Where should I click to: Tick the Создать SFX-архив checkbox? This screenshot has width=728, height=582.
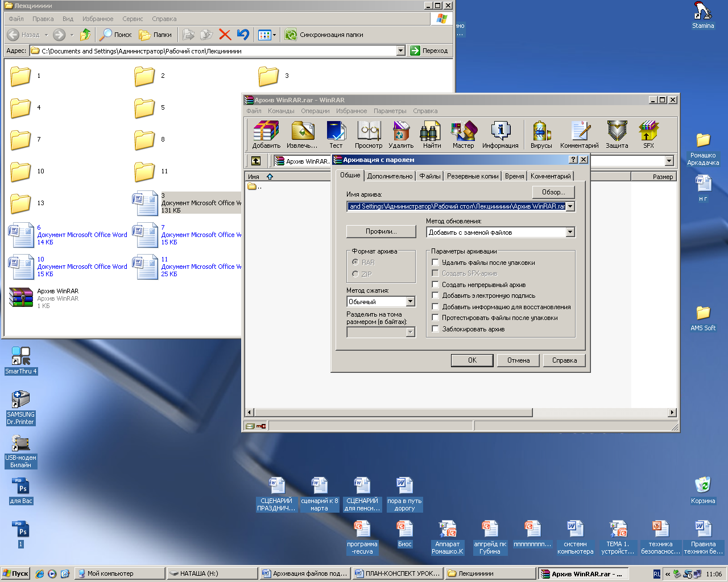click(436, 273)
